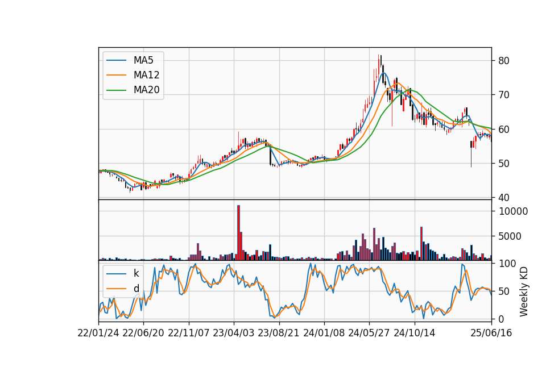Click the d legend label in KD panel
The image size is (546, 392).
pyautogui.click(x=136, y=289)
